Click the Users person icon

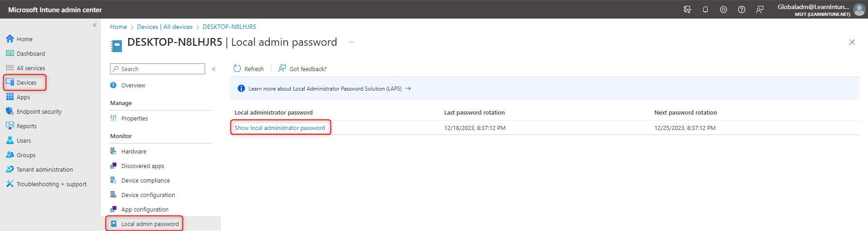10,140
